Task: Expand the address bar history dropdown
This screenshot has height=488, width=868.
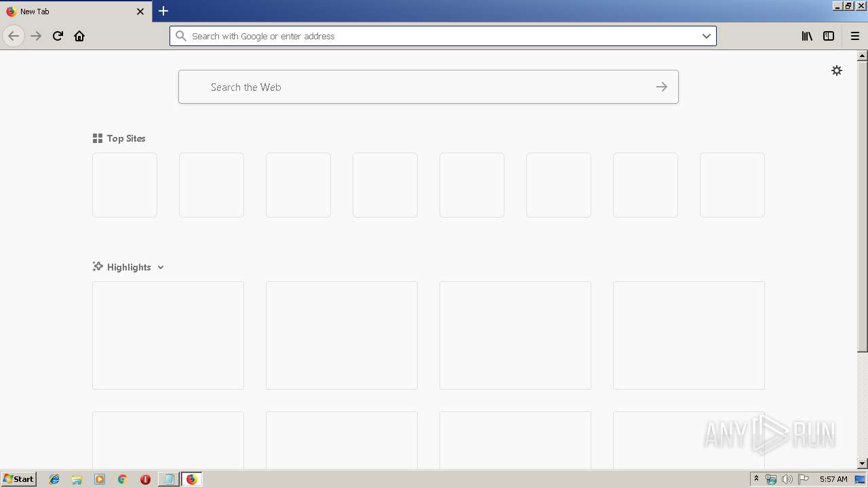Action: click(x=707, y=36)
